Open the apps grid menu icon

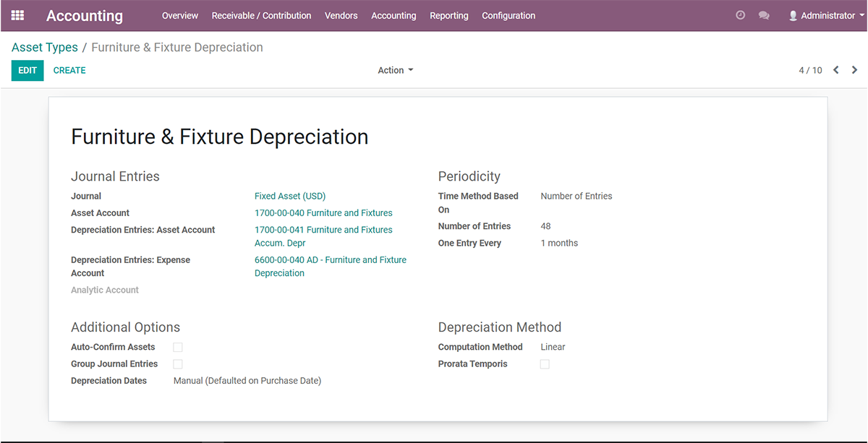point(17,15)
